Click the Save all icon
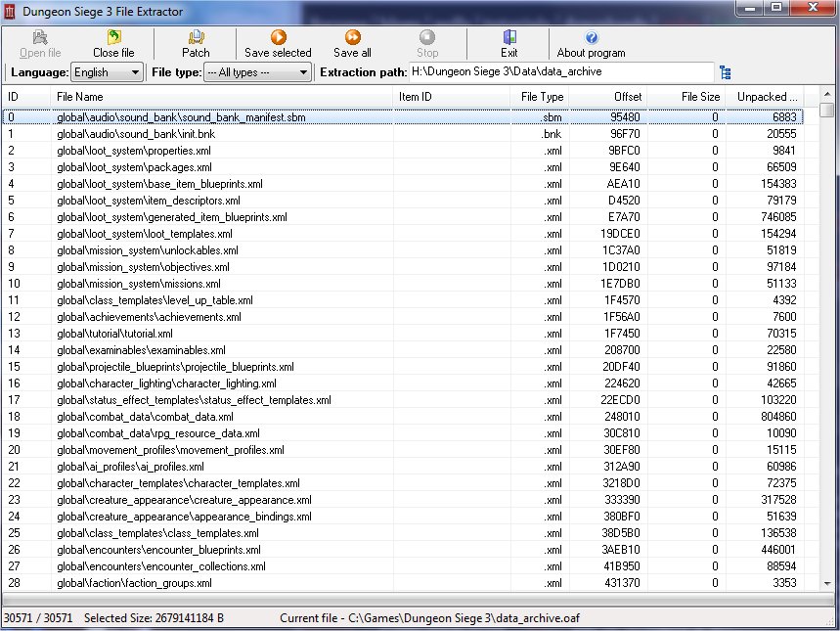 coord(352,37)
